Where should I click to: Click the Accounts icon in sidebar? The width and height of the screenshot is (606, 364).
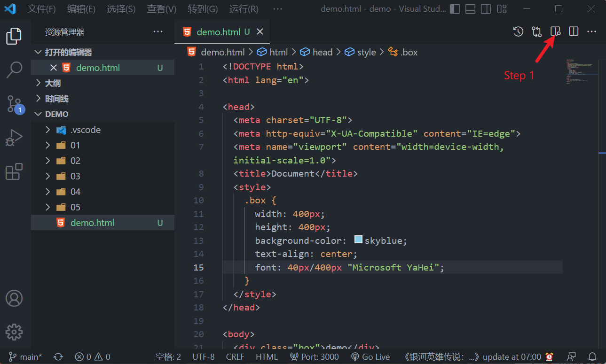coord(14,298)
